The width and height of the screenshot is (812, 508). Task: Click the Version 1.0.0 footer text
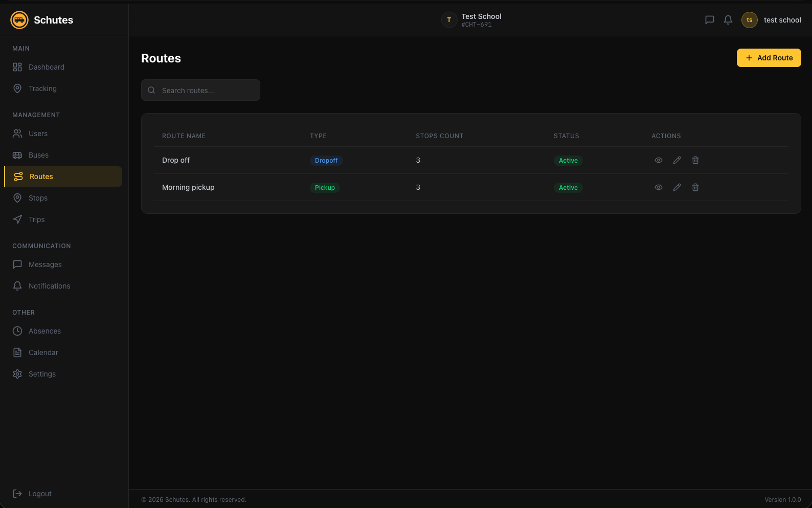pos(783,500)
